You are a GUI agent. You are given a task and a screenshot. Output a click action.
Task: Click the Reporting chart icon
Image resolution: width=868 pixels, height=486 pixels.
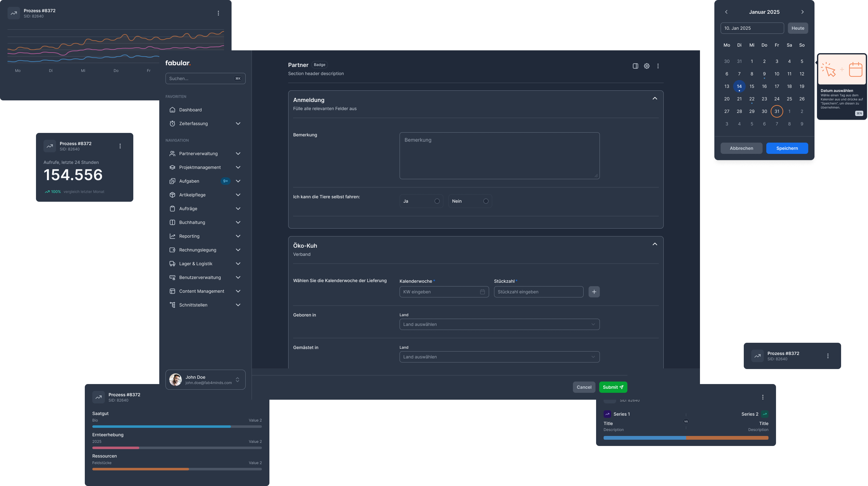(172, 236)
